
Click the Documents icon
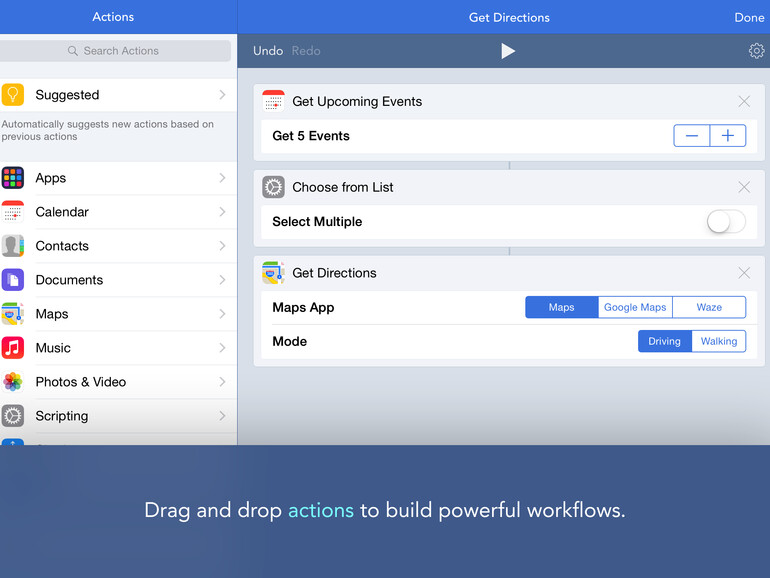click(13, 280)
